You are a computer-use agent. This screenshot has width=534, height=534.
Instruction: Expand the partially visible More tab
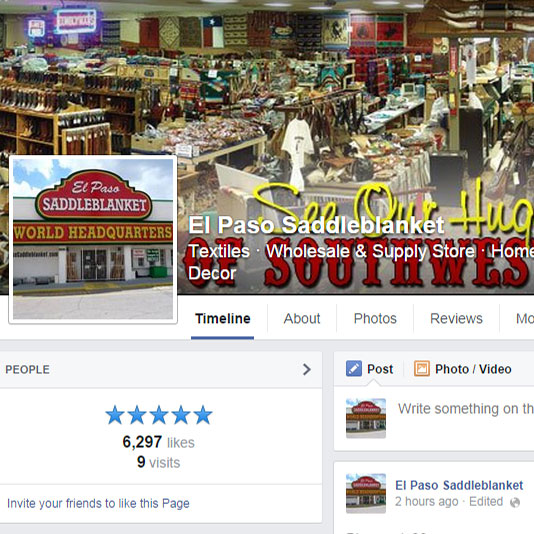524,319
